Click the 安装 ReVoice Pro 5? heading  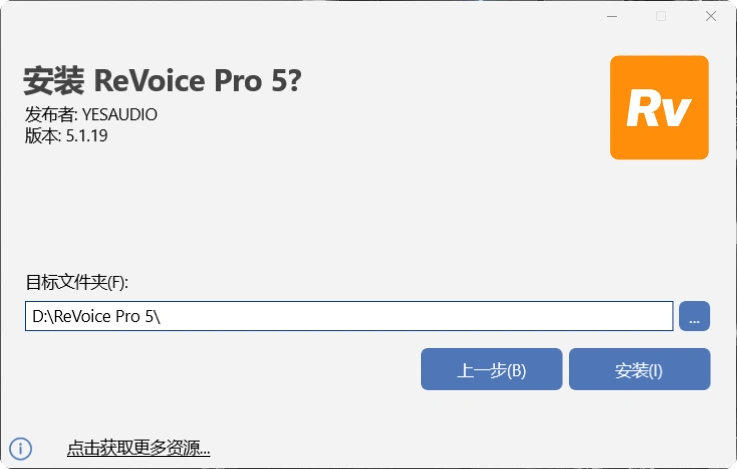click(162, 81)
